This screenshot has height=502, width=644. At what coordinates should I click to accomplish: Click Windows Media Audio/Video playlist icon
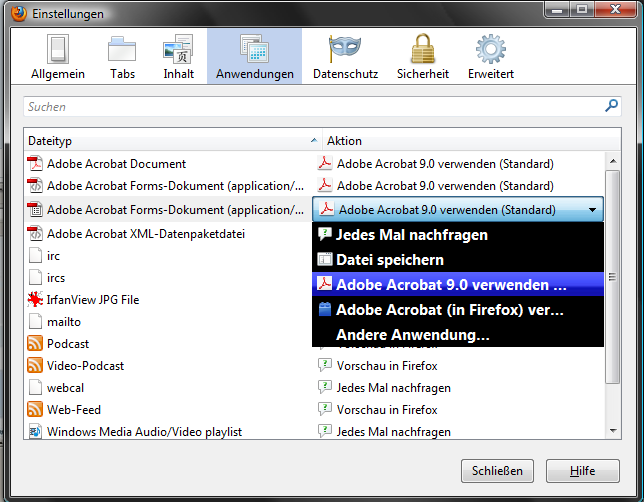pos(35,431)
